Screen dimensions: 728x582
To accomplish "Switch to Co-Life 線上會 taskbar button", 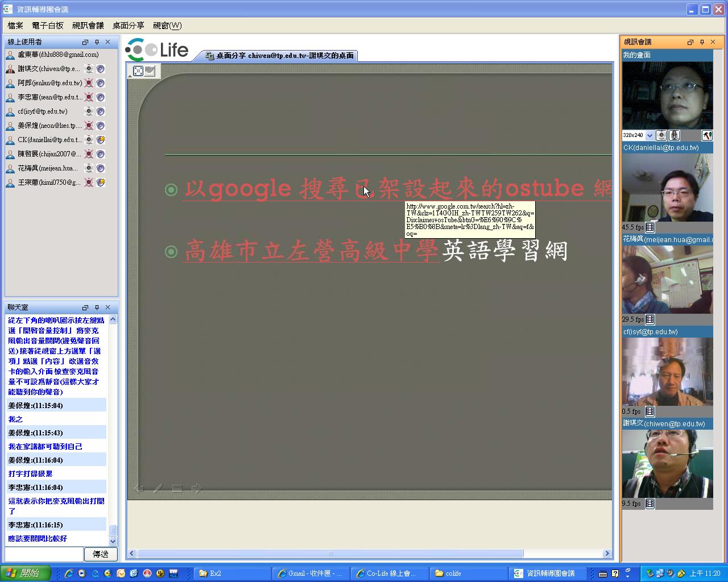I will pos(389,573).
